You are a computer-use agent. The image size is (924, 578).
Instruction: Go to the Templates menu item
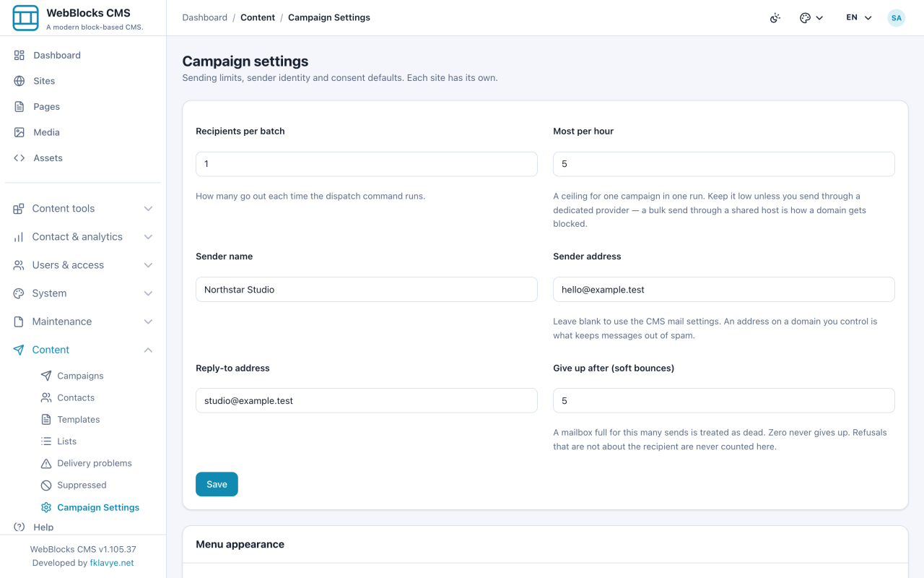(97, 419)
